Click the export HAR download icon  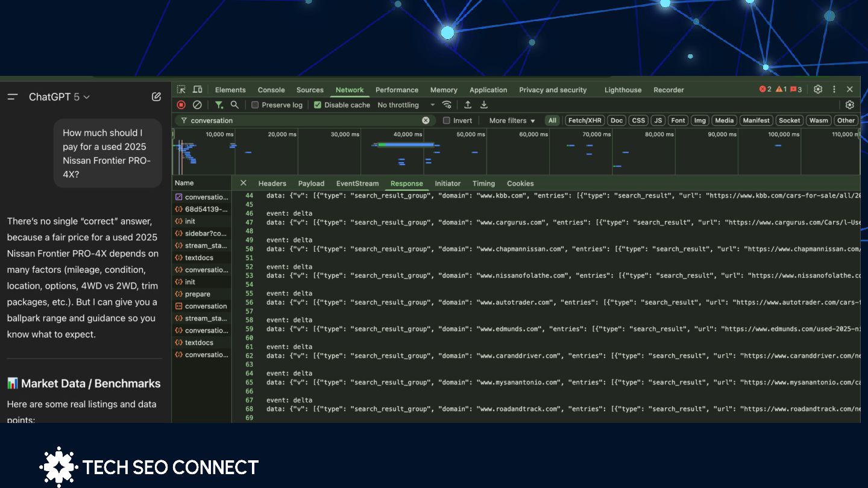tap(483, 105)
